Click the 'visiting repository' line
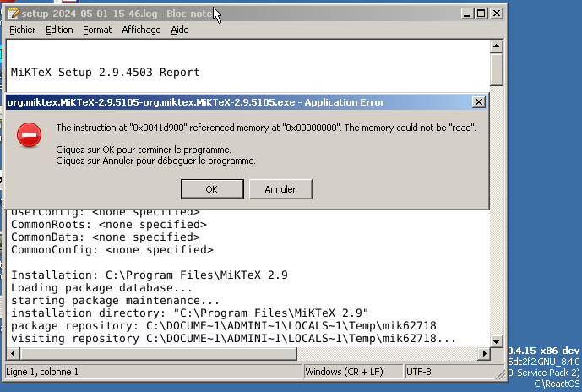Screen dimensions: 582x392 233,338
